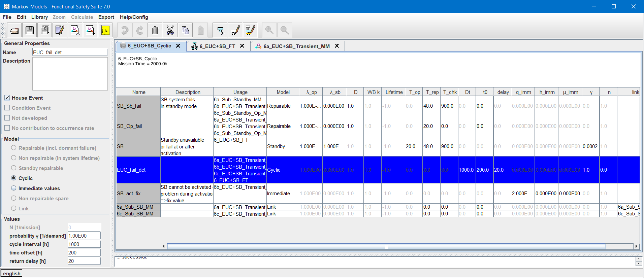This screenshot has width=644, height=278.
Task: Click the save all stacked floppies icon
Action: tap(45, 30)
